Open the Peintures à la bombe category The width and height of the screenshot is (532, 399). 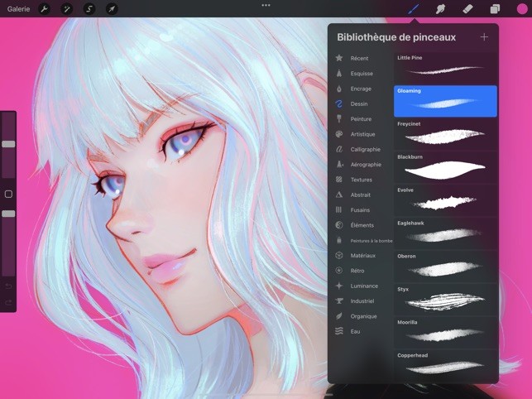pyautogui.click(x=362, y=240)
